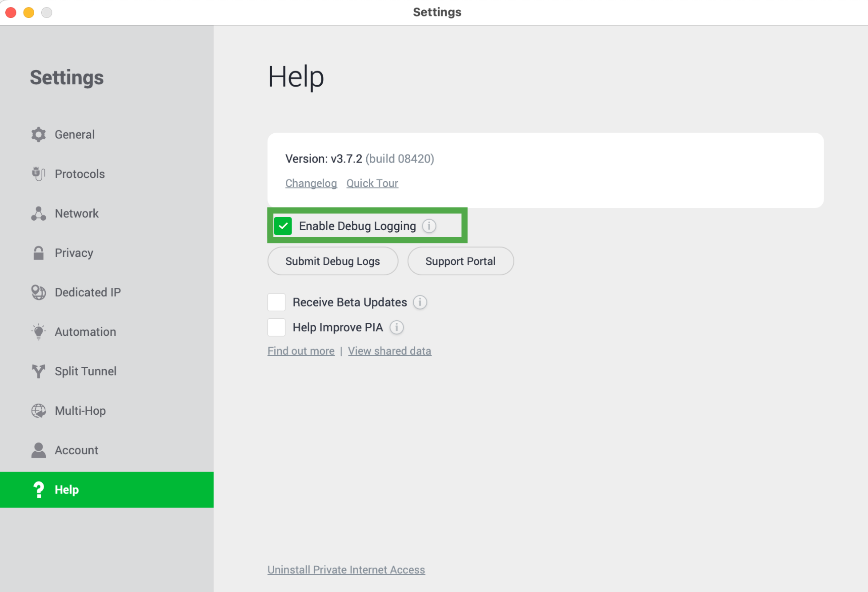868x592 pixels.
Task: Click the build 08420 text
Action: [x=400, y=159]
